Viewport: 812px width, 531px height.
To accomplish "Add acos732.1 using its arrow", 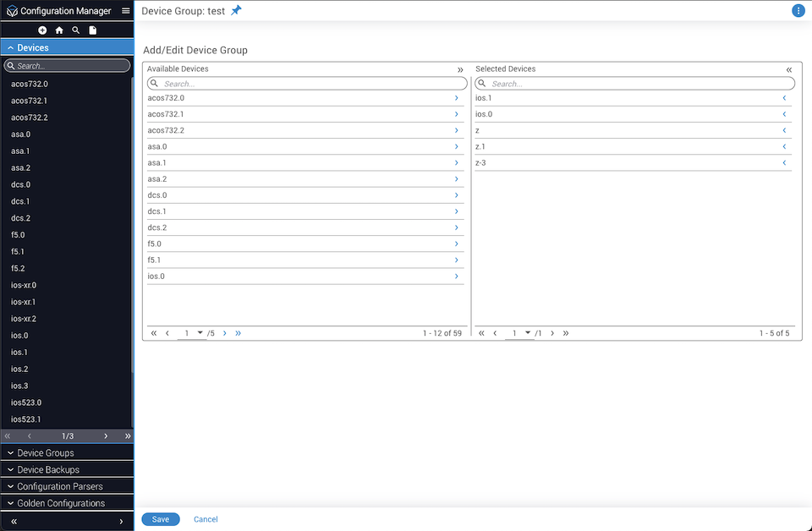I will click(x=456, y=114).
